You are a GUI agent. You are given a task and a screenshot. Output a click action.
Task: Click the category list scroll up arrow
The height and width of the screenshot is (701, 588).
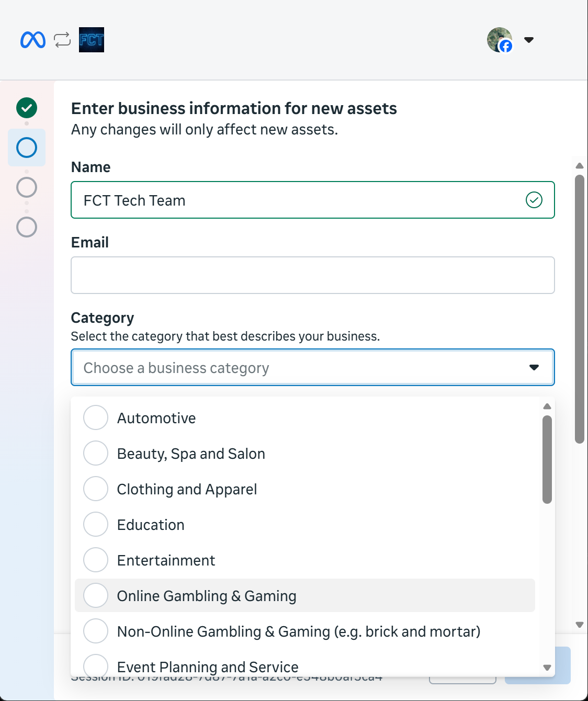(547, 406)
